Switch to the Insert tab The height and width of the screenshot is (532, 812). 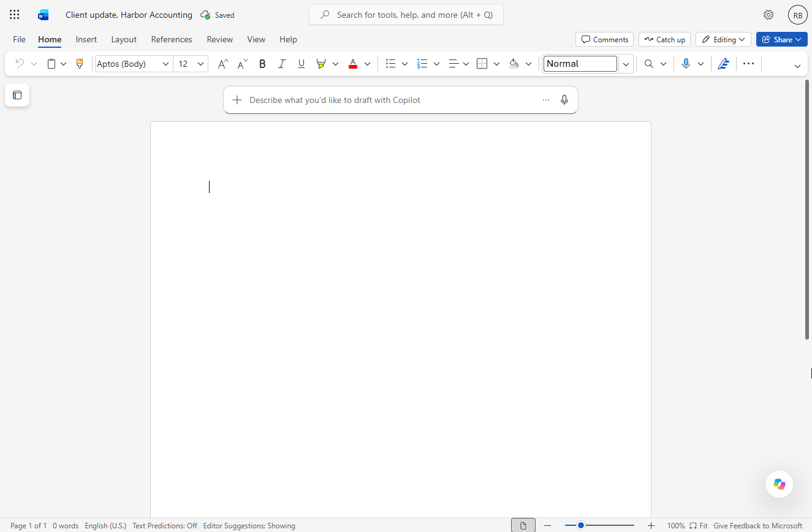(86, 39)
